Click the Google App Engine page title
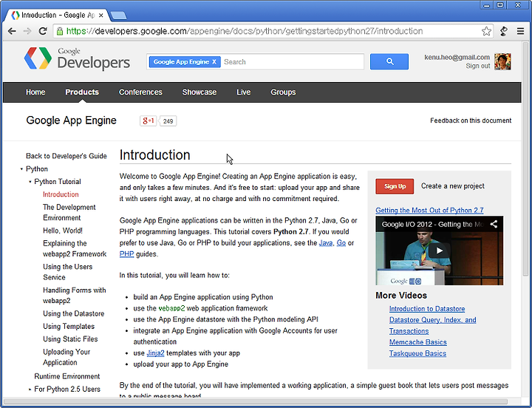This screenshot has height=408, width=532. pos(71,120)
